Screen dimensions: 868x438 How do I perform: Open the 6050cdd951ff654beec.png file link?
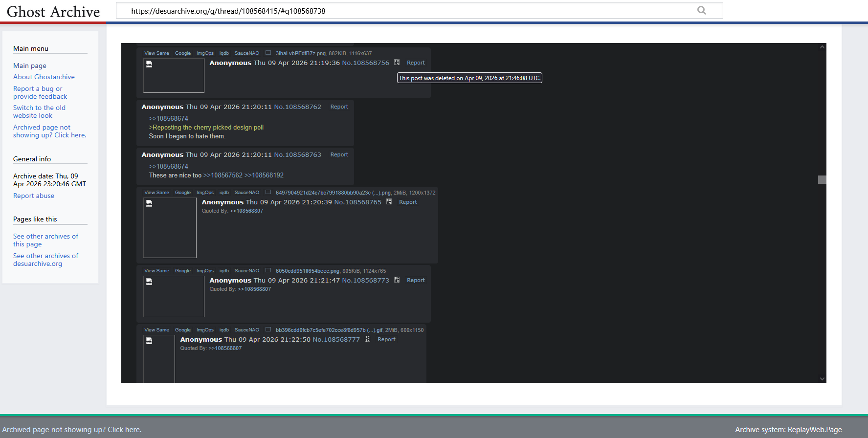pos(308,271)
